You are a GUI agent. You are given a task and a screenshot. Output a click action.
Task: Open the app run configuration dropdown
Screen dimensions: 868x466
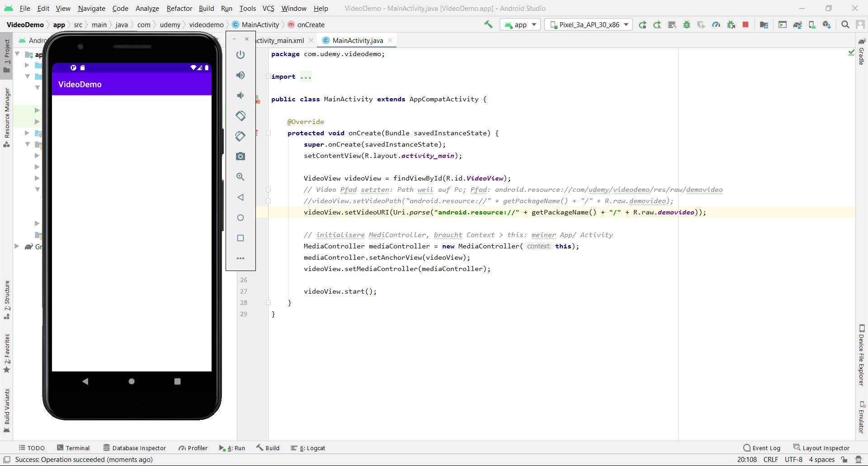520,24
